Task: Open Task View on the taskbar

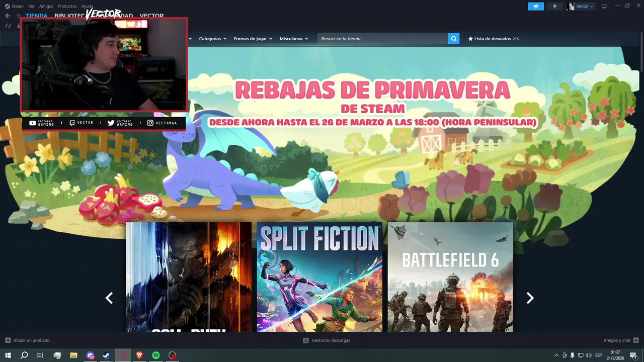Action: (40, 355)
